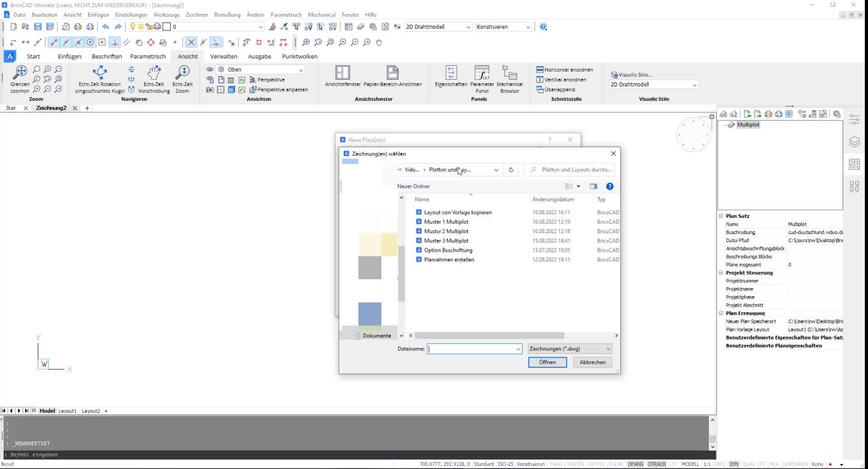Click the save (floppy disk) icon
The image size is (868, 469).
click(x=38, y=27)
